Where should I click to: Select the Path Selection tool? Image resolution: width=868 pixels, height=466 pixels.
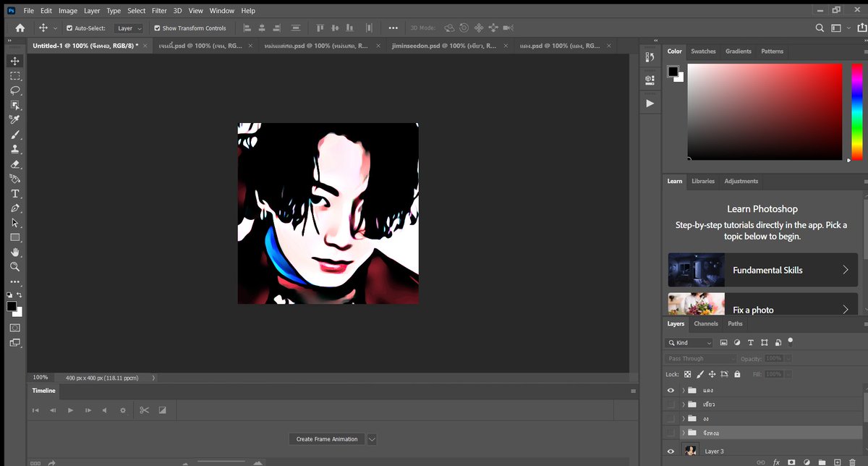pyautogui.click(x=14, y=223)
